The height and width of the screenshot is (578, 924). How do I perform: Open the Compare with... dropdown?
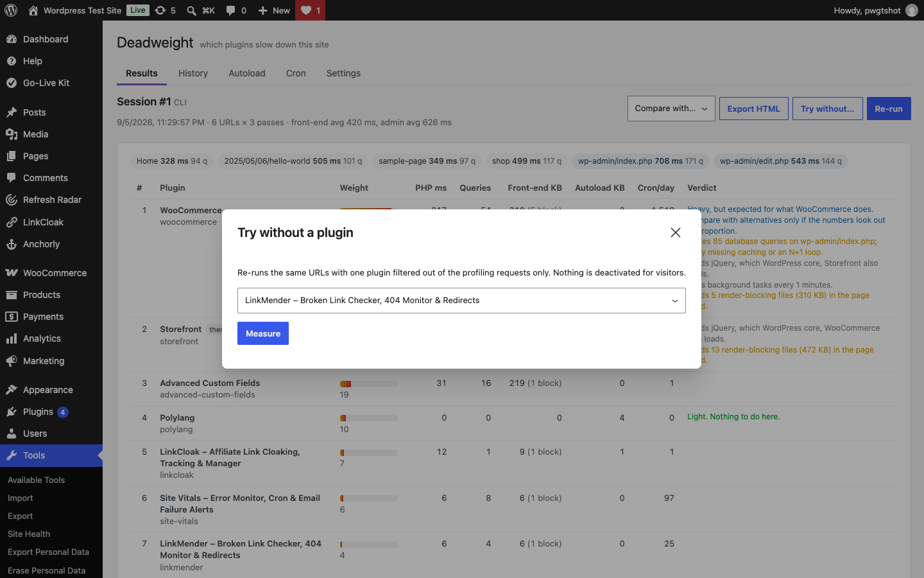[671, 109]
